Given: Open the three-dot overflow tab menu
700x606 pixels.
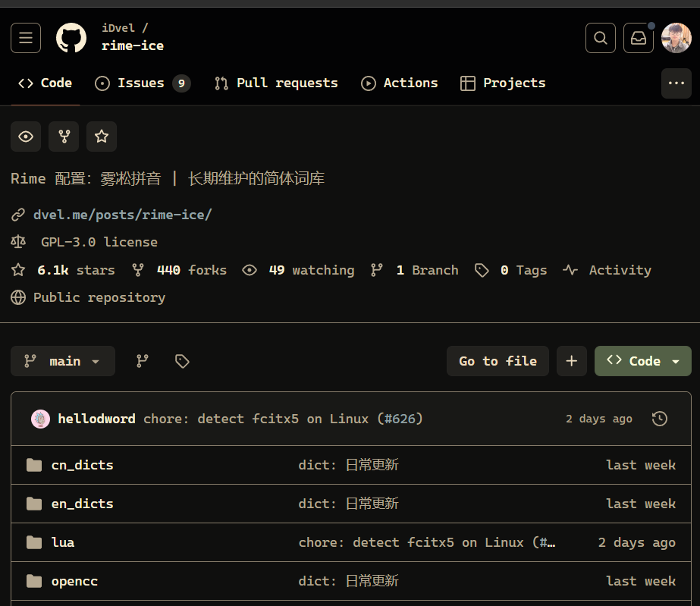Looking at the screenshot, I should [676, 83].
